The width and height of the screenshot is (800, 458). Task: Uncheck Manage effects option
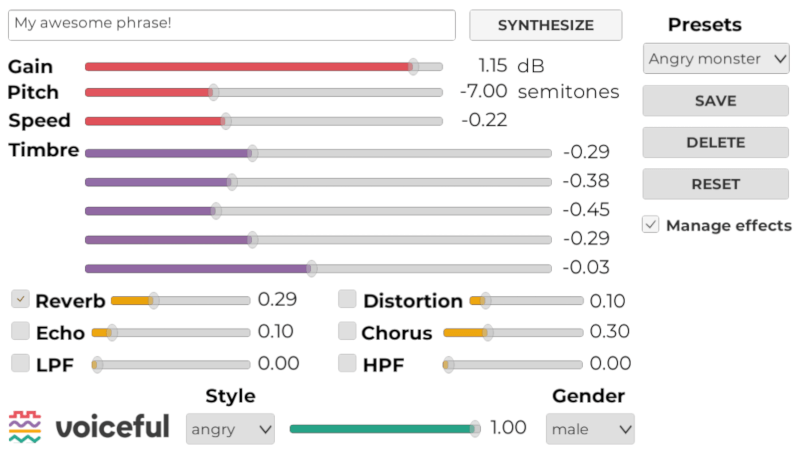651,224
